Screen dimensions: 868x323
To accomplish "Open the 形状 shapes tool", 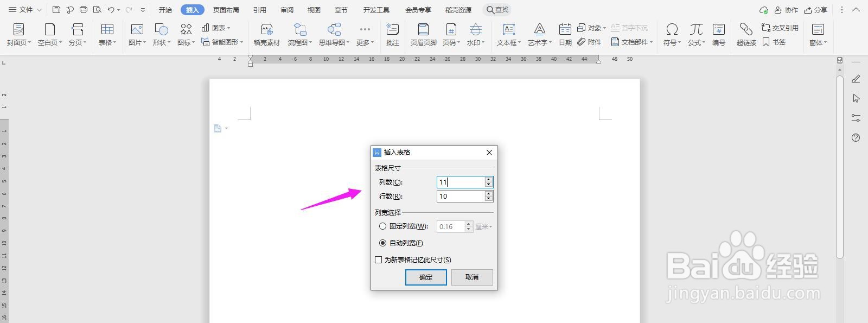I will point(162,35).
